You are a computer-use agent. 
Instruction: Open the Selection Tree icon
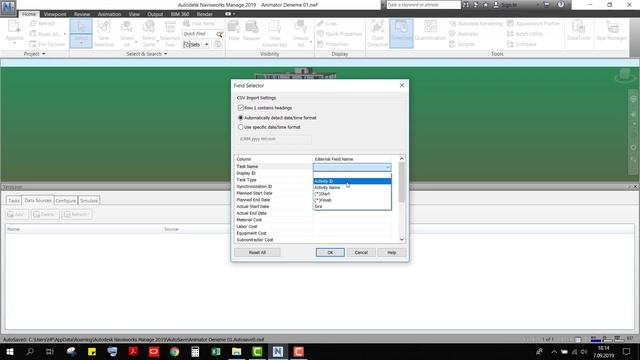170,27
